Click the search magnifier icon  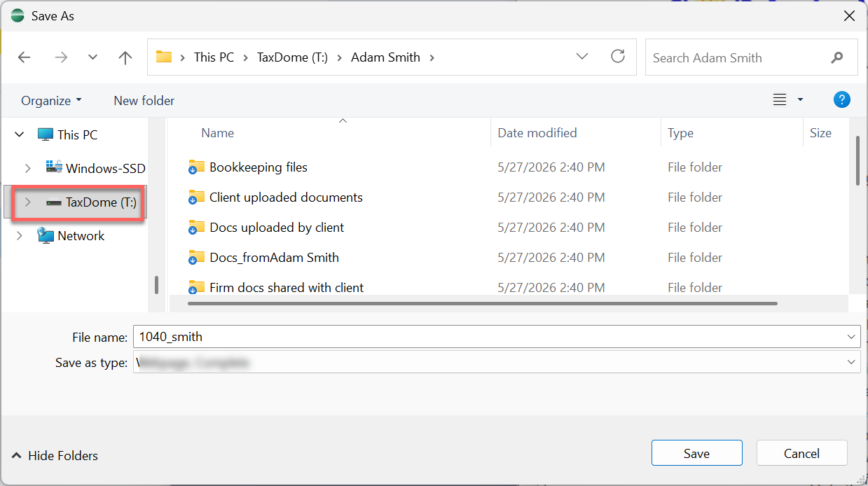(x=837, y=57)
